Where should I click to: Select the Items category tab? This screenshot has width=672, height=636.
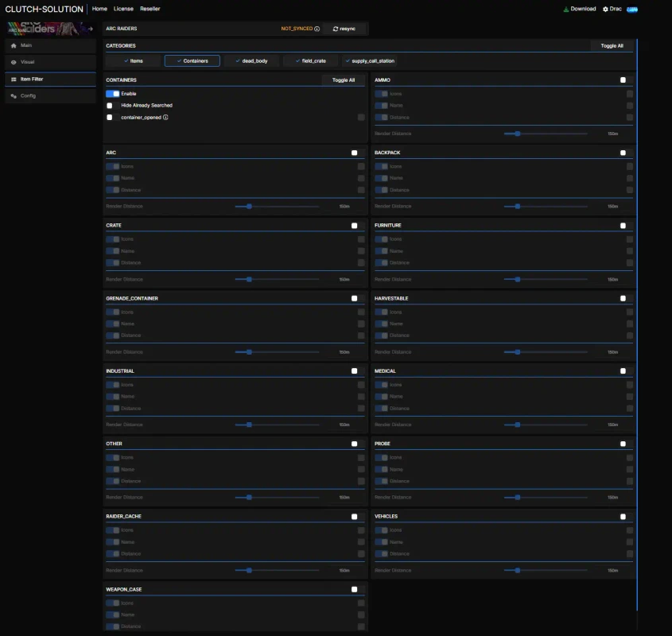(x=134, y=61)
